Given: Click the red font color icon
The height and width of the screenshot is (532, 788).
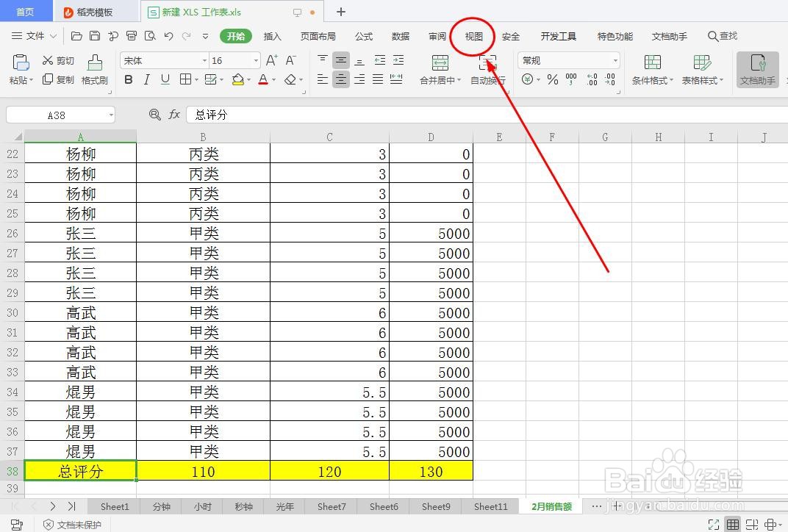Looking at the screenshot, I should click(x=263, y=79).
